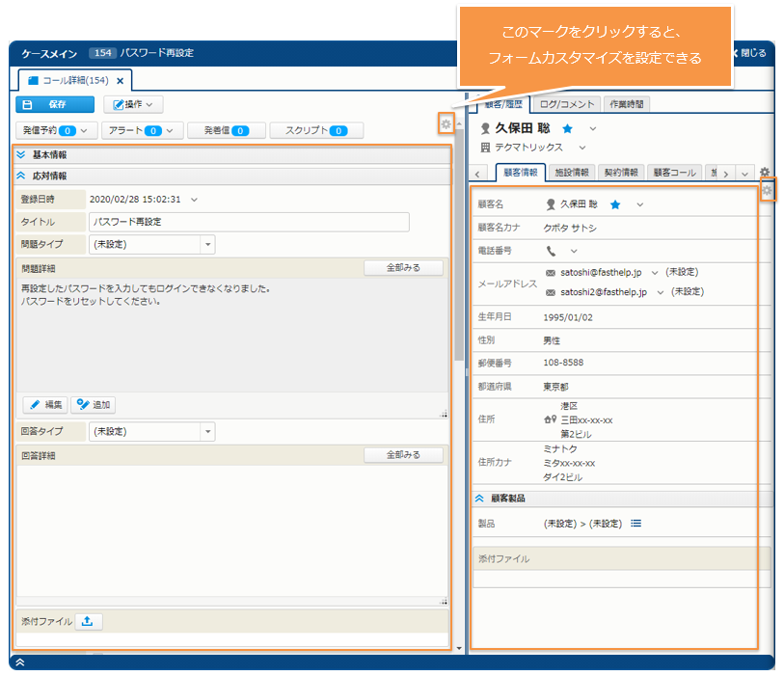
Task: Click the upload icon next to 添付ファイル
Action: pos(87,621)
